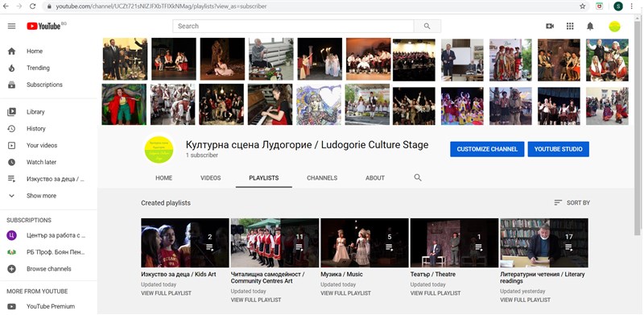The image size is (644, 315).
Task: Open the create video camera icon
Action: [550, 26]
